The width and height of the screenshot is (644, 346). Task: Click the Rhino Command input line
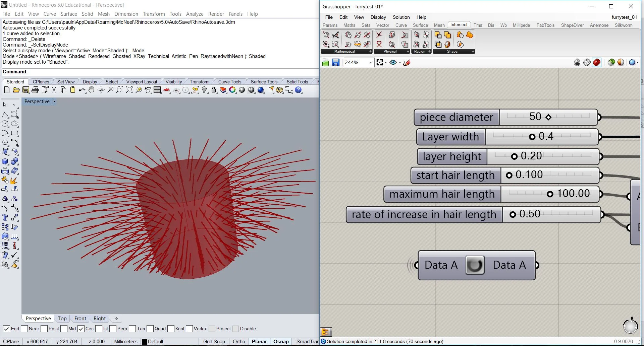coord(160,72)
